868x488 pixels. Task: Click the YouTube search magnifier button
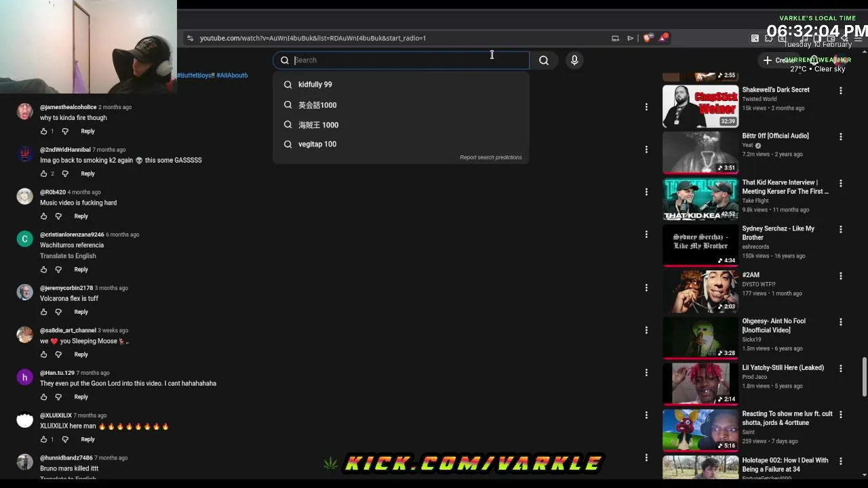pyautogui.click(x=544, y=60)
